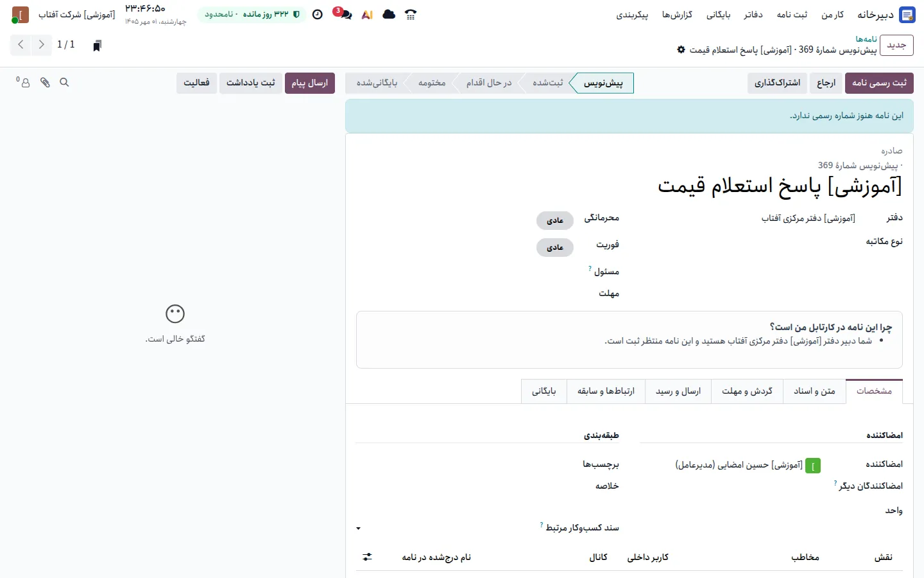Open attachments paperclip icon in chatter
This screenshot has height=578, width=924.
click(45, 82)
